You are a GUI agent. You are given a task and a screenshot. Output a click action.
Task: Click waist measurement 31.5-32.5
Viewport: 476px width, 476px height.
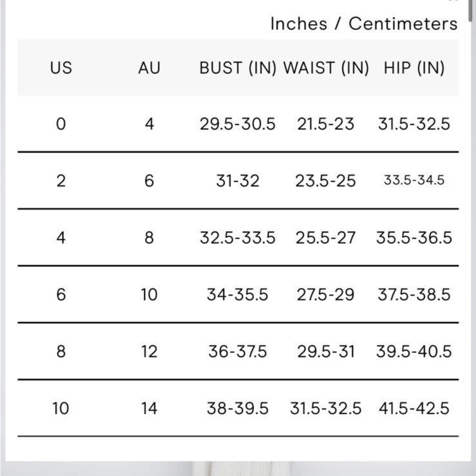[326, 408]
